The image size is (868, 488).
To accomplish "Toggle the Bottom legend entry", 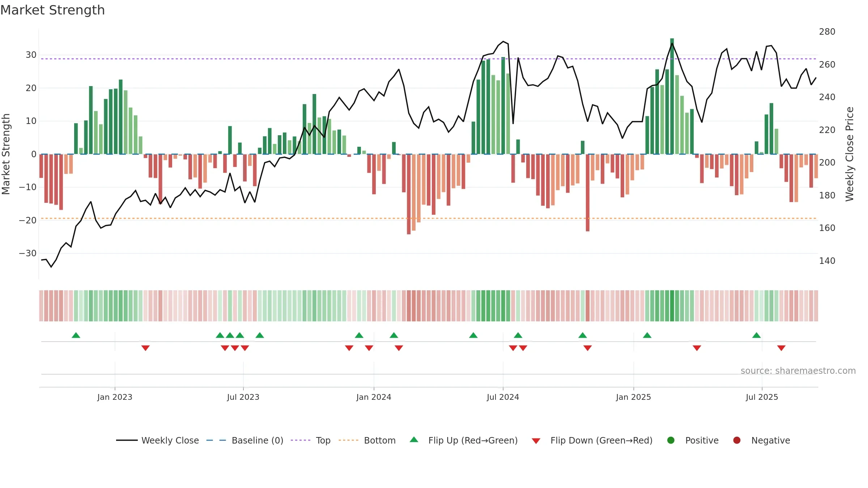I will (x=367, y=440).
